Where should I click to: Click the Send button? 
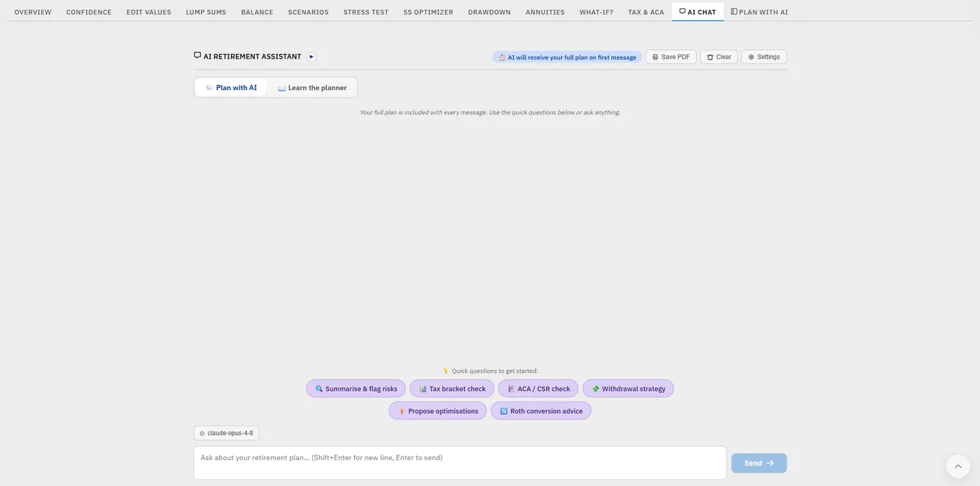(759, 463)
